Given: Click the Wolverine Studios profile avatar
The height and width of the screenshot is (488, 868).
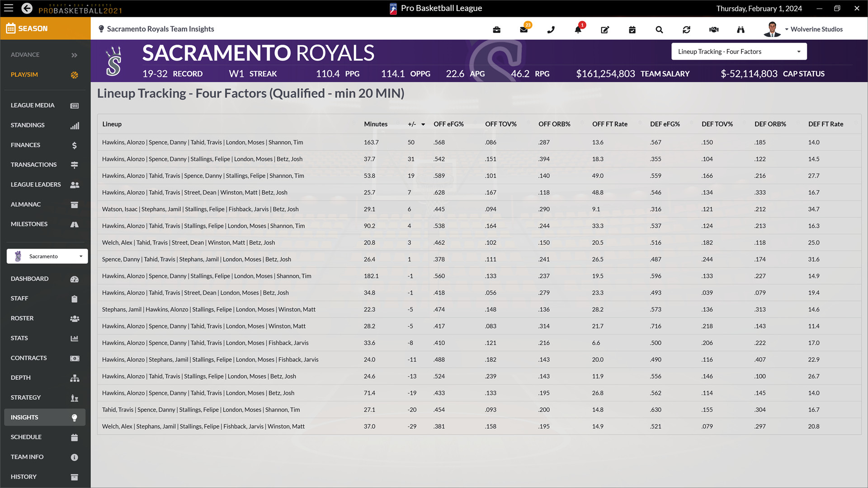Looking at the screenshot, I should (x=772, y=29).
